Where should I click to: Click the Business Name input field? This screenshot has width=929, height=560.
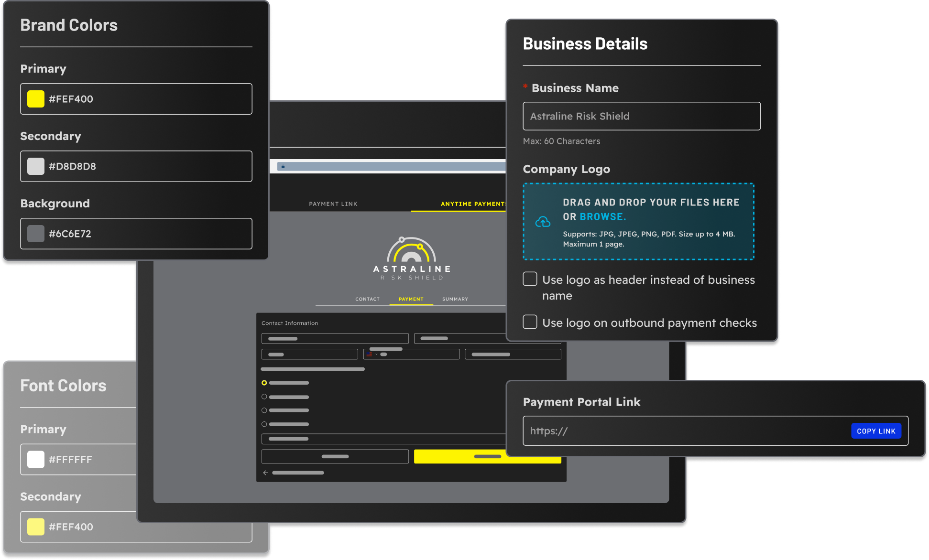point(641,116)
